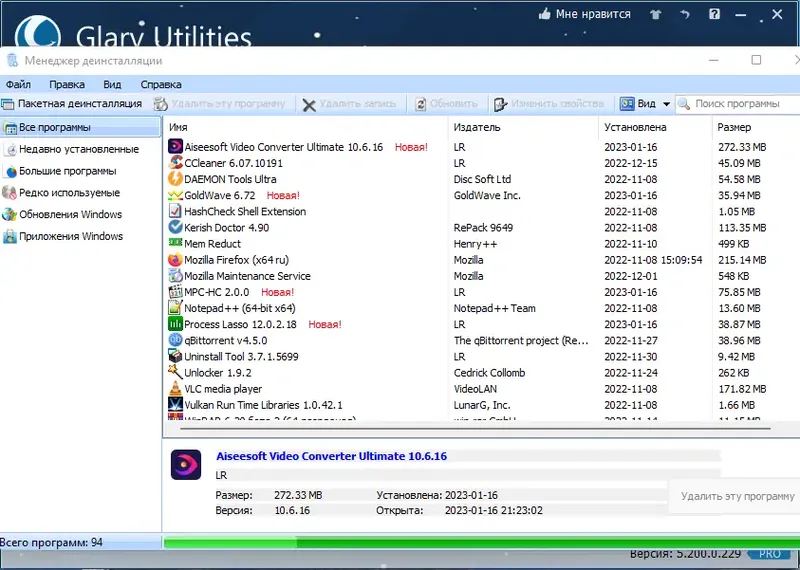Click the Uninstall Tool icon

click(175, 356)
